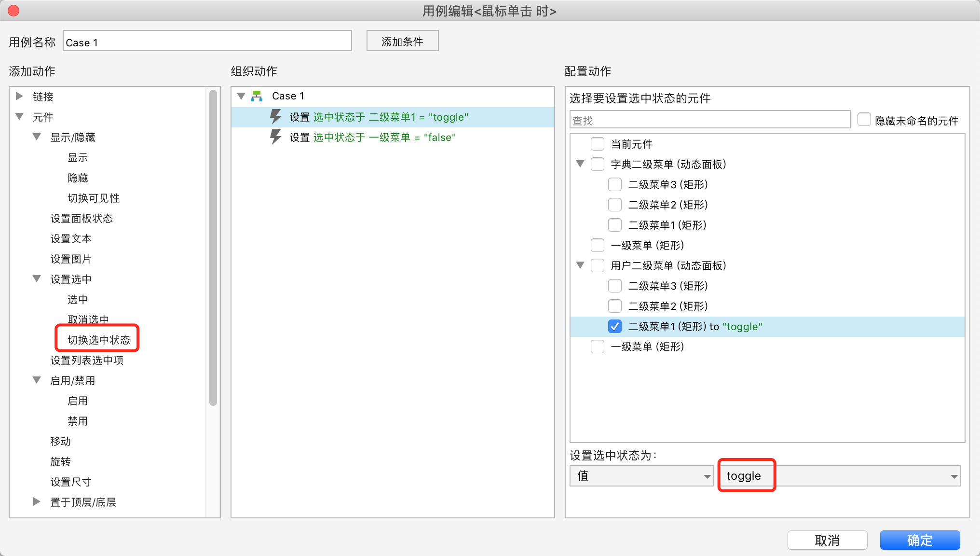
Task: Expand the 置于顶层/底层 group
Action: 37,501
